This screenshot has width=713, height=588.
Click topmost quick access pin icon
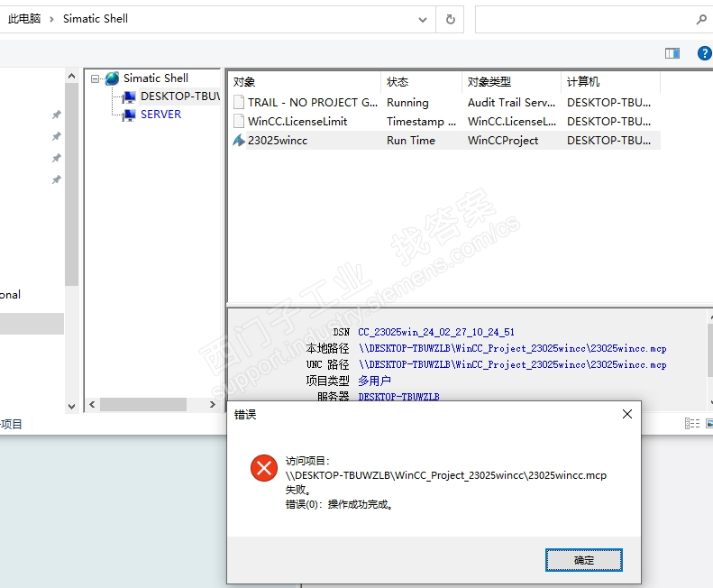click(x=57, y=115)
